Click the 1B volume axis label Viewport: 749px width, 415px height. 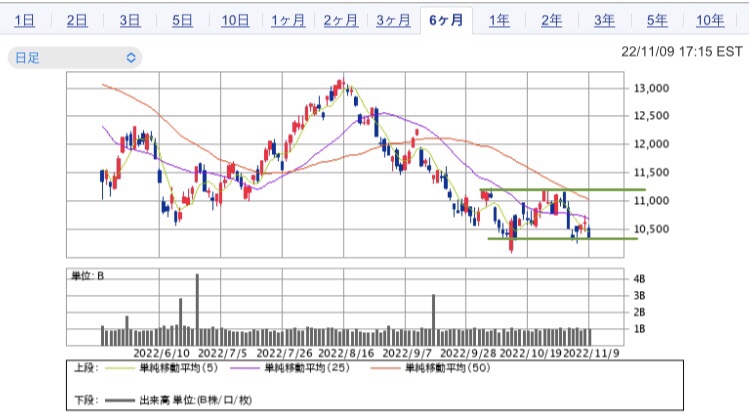point(639,329)
